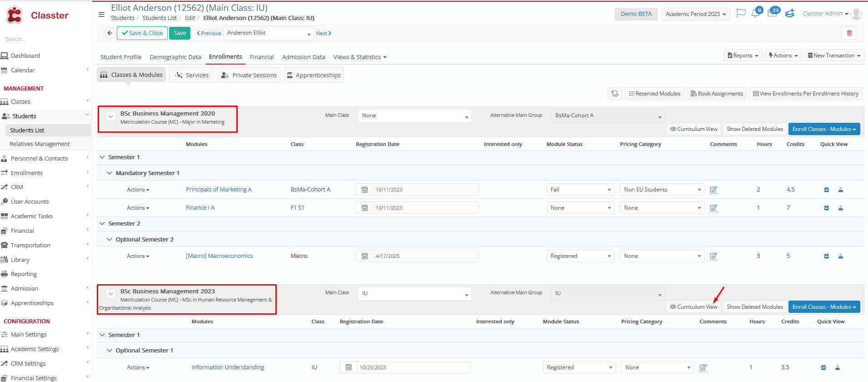Image resolution: width=868 pixels, height=382 pixels.
Task: Click the Save & Close button
Action: click(142, 33)
